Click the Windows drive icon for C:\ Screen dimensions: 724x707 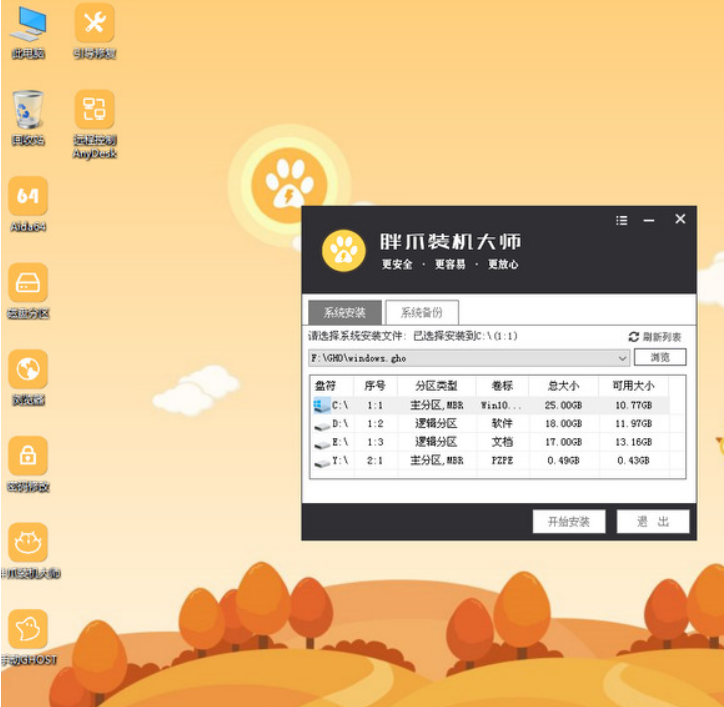tap(322, 405)
